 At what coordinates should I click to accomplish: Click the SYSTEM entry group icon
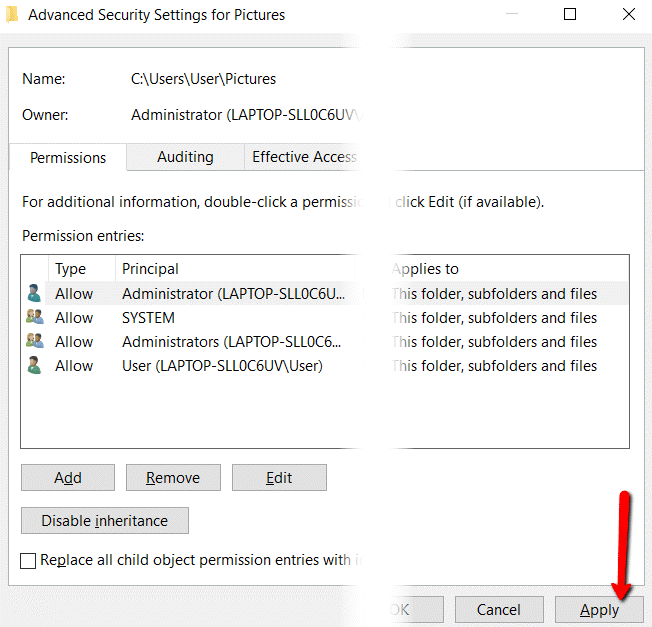tap(35, 318)
